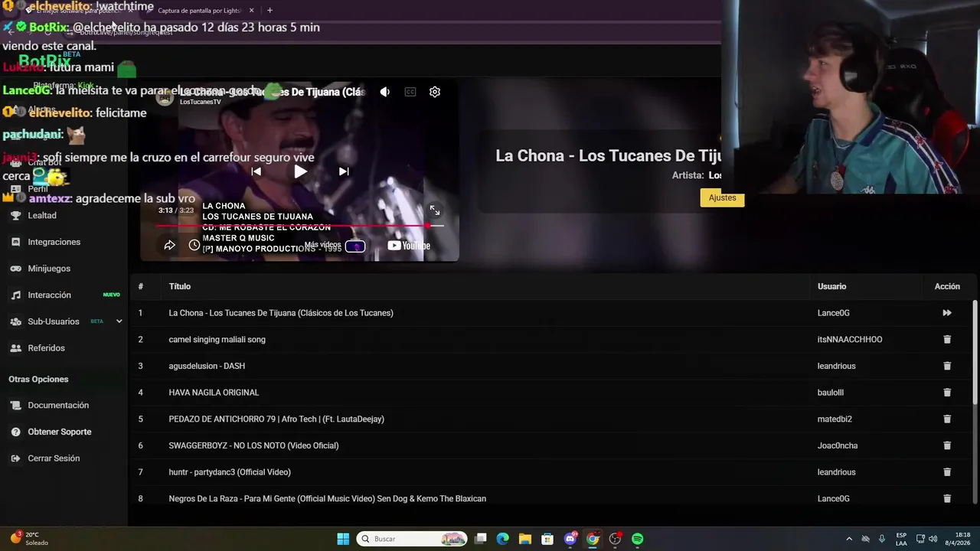Click the Interacción music note icon
The image size is (980, 551).
(15, 295)
